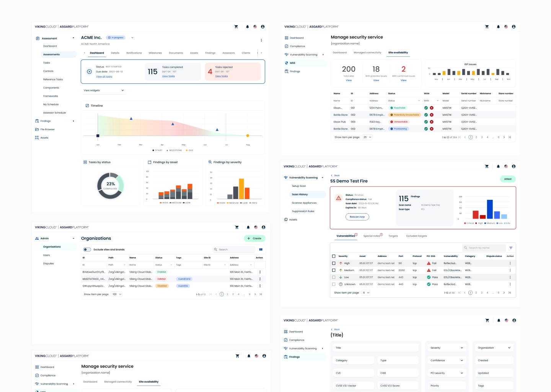551x392 pixels.
Task: Open File Browser from the sidebar
Action: 47,129
